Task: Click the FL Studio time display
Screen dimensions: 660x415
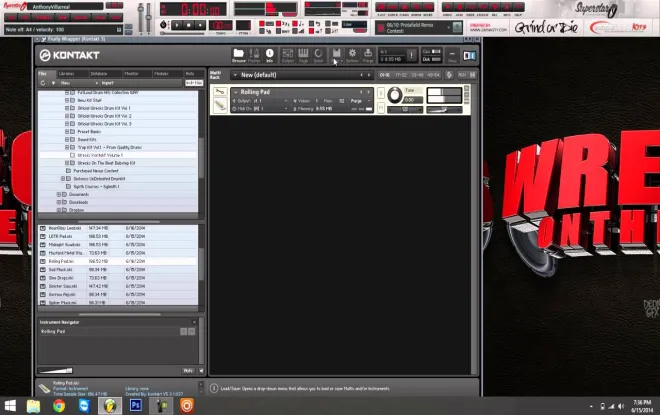Action: [193, 9]
